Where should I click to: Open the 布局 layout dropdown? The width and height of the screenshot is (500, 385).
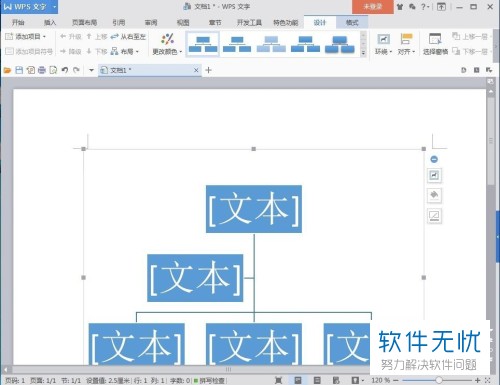(x=125, y=51)
